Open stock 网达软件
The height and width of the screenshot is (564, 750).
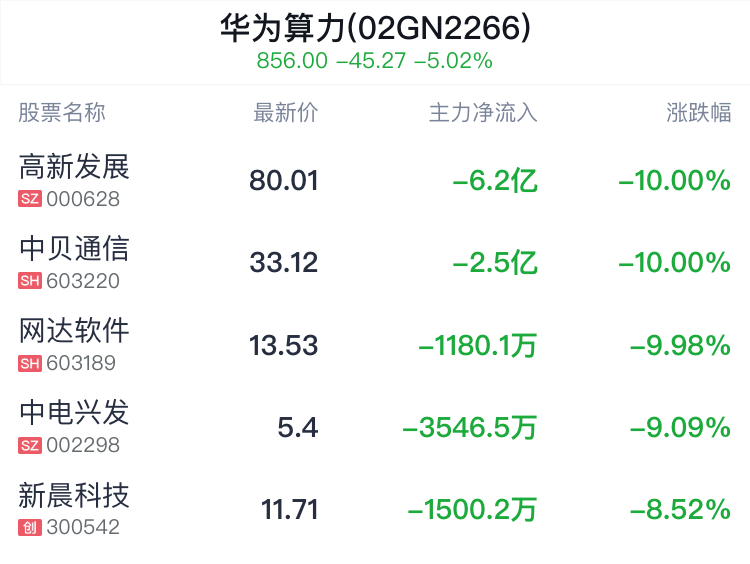(x=75, y=330)
